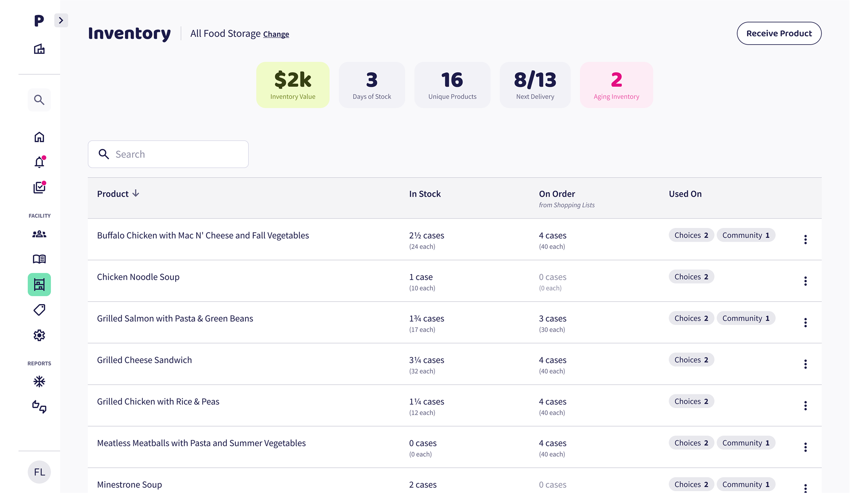Screen dimensions: 868x493
Task: Click the sidebar search magnifier icon
Action: click(39, 100)
